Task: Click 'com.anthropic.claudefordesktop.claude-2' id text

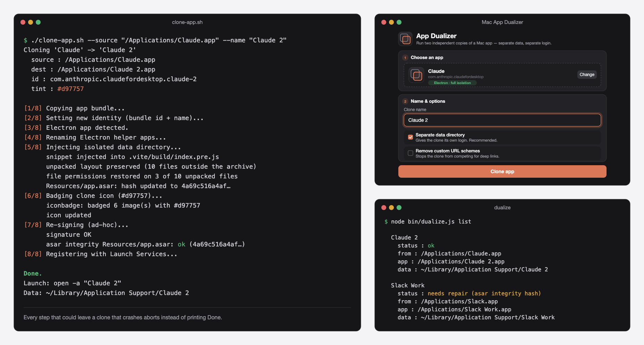Action: click(x=123, y=79)
